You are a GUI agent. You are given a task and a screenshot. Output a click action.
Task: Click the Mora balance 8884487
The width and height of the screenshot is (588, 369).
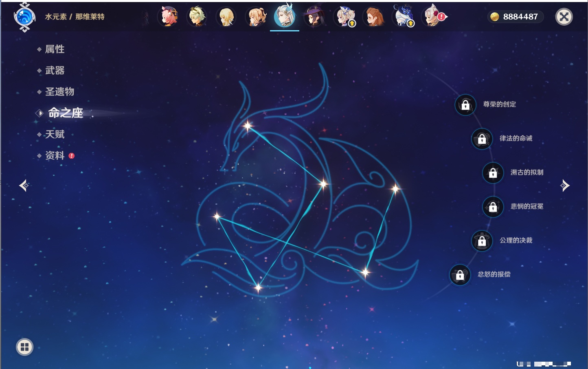[x=516, y=17]
